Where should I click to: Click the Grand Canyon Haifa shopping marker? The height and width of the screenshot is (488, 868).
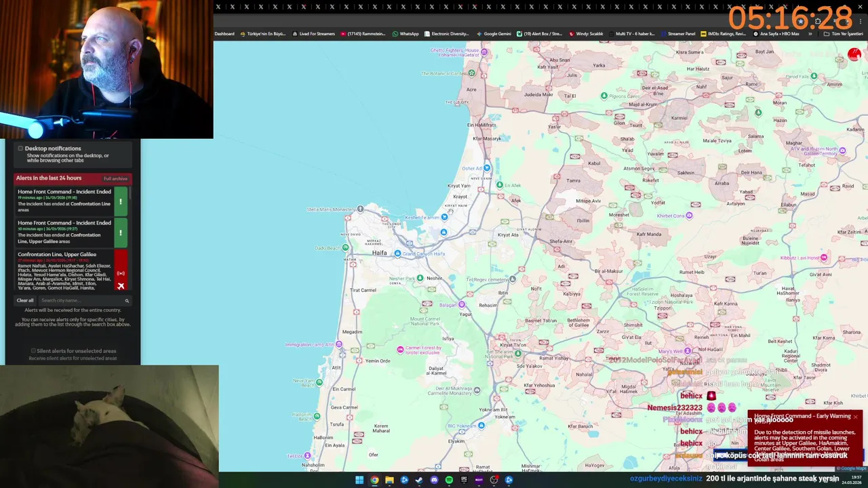[398, 253]
